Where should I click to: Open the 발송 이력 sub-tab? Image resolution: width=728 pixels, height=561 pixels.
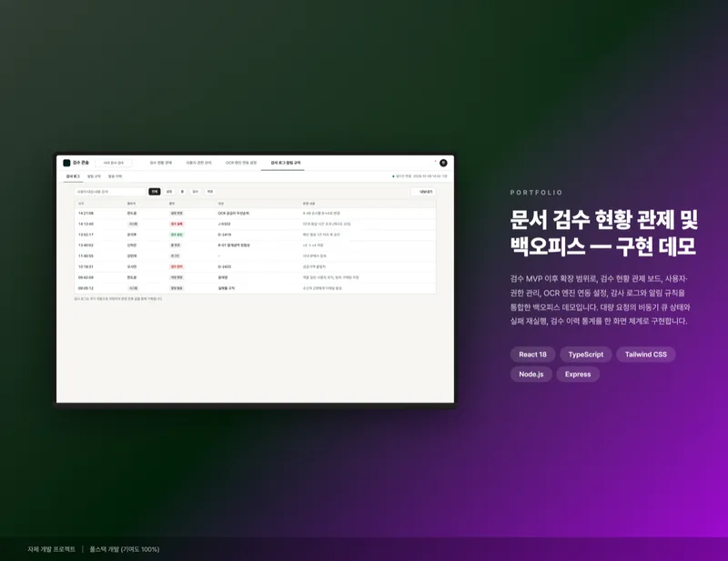[115, 176]
